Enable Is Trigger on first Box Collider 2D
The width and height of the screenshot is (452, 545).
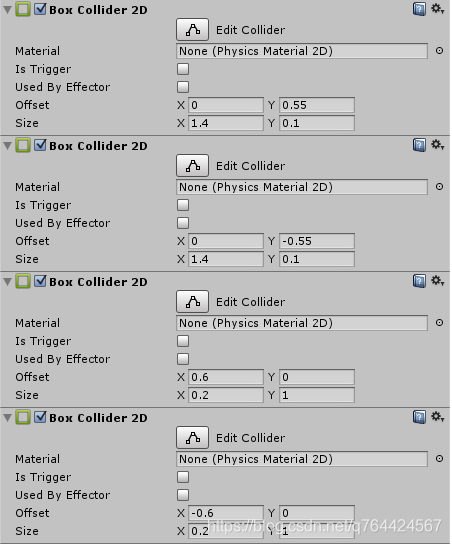(x=183, y=69)
